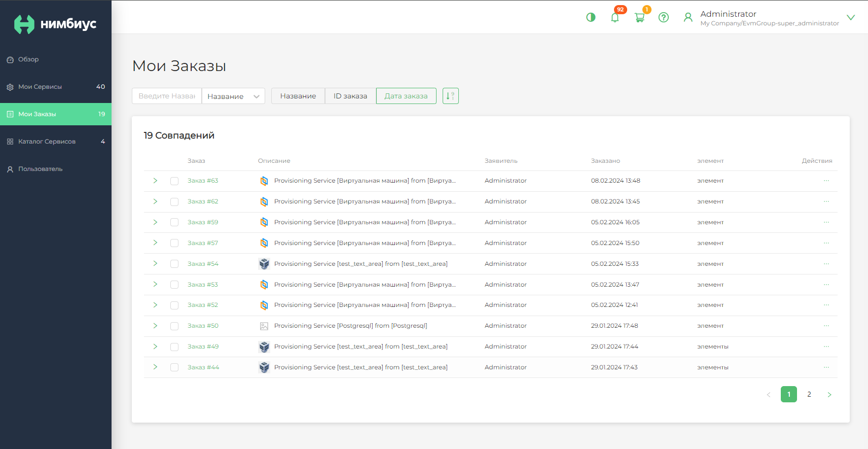Open the Название search field dropdown
The width and height of the screenshot is (868, 449).
pos(233,96)
